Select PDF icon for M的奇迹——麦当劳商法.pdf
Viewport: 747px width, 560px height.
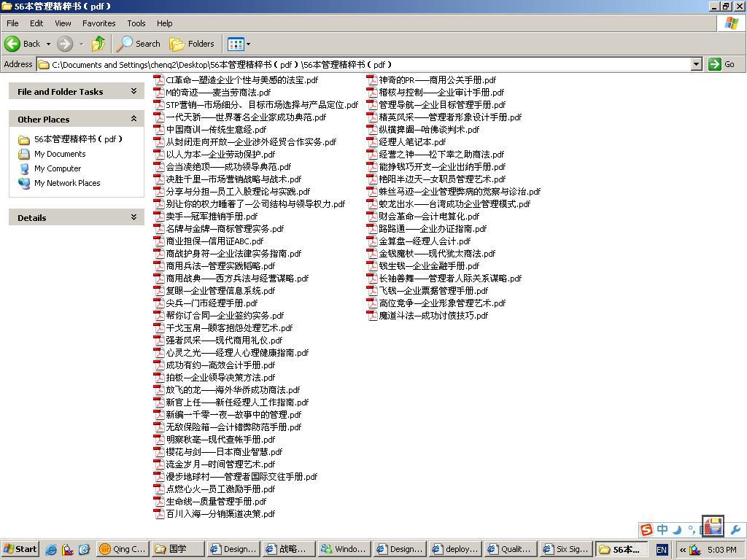158,93
